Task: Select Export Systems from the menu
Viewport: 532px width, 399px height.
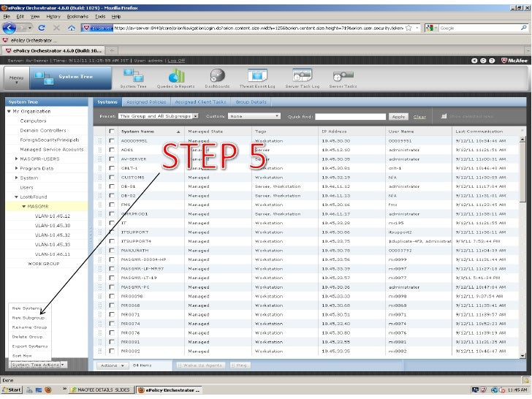Action: point(30,346)
